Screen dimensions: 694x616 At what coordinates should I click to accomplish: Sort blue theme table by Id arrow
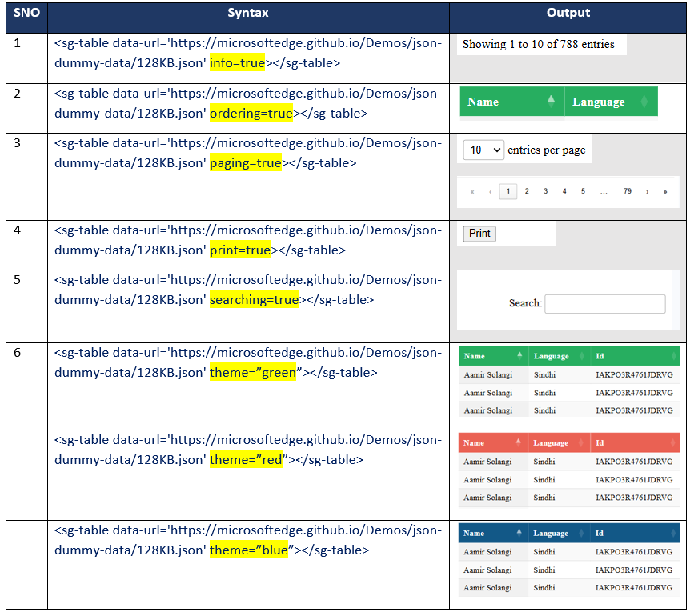[674, 533]
